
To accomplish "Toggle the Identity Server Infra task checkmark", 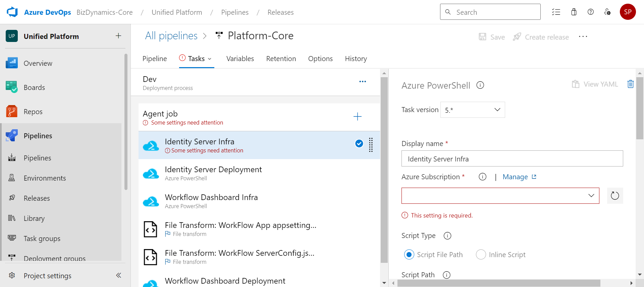I will click(x=359, y=144).
